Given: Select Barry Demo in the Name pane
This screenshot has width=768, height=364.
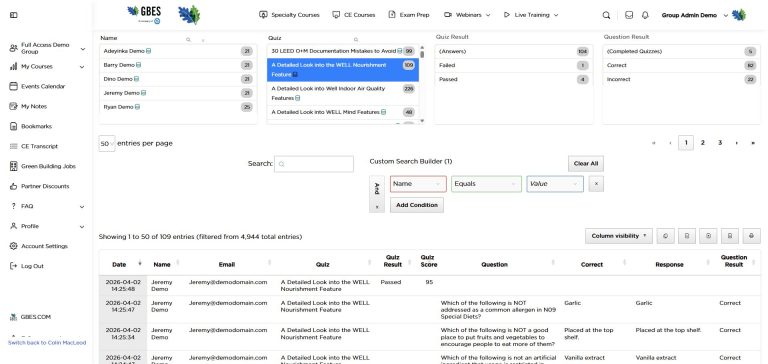Looking at the screenshot, I should coord(178,65).
